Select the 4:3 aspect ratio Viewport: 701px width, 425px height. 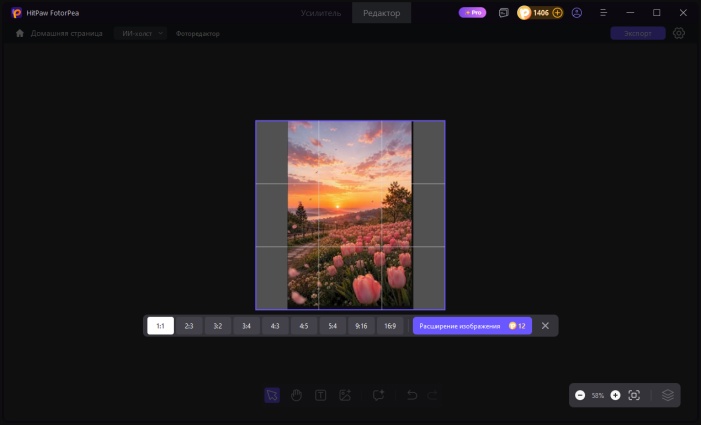tap(275, 326)
